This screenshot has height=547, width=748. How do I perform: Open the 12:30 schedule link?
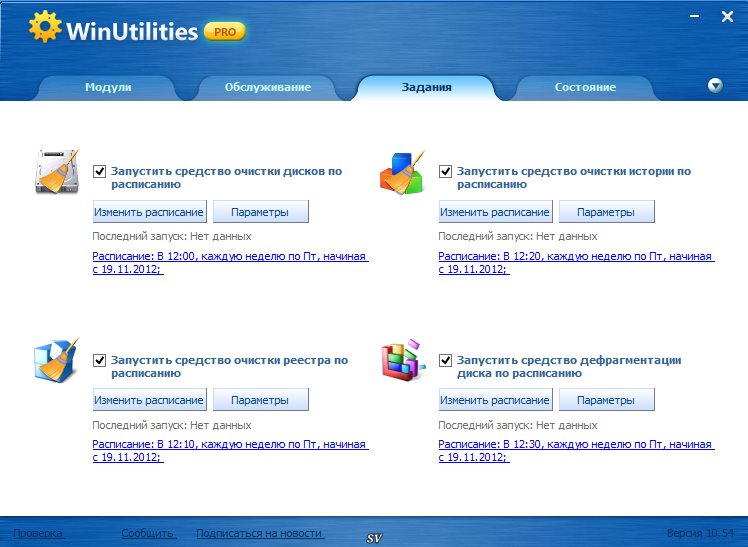pyautogui.click(x=576, y=451)
